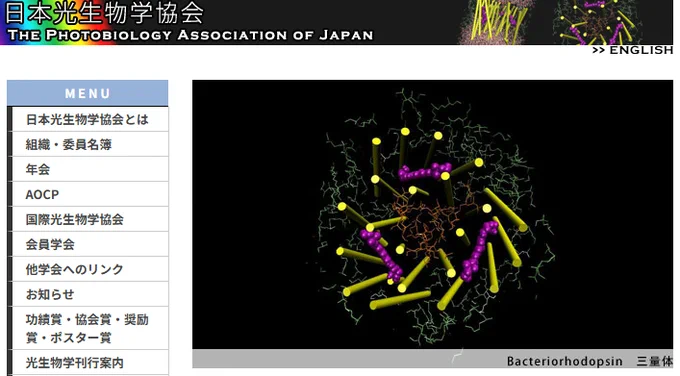The width and height of the screenshot is (680, 376).
Task: Open the お知らせ menu item
Action: [90, 294]
